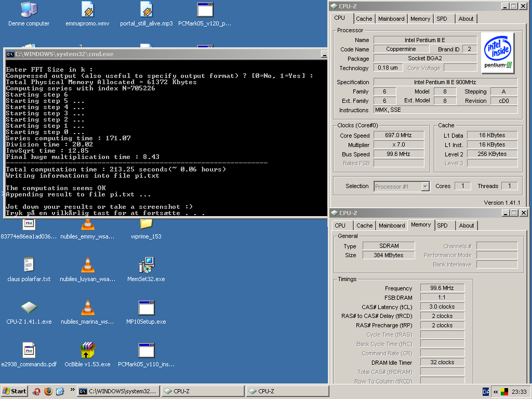Image resolution: width=532 pixels, height=399 pixels.
Task: Switch to second CPU-Z taskbar button
Action: (287, 391)
